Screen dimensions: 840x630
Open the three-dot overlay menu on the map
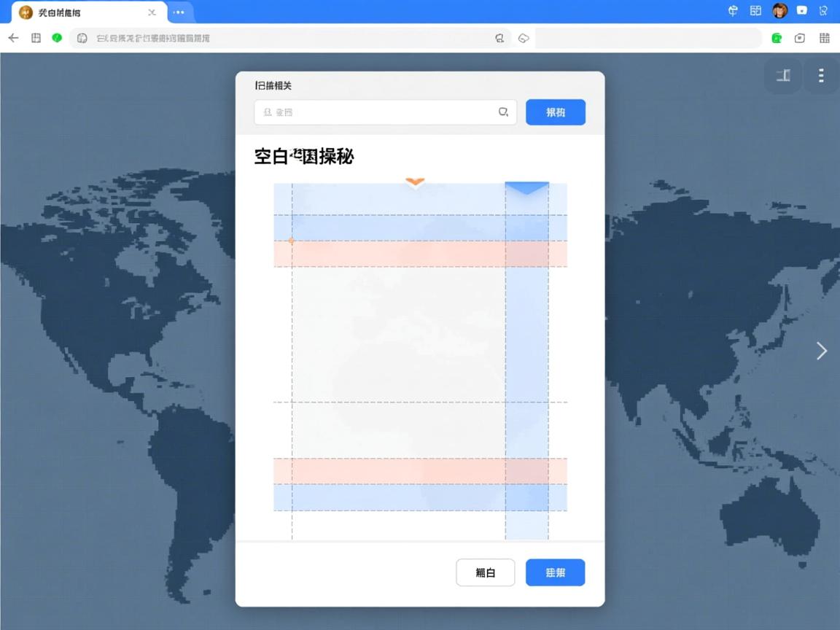[821, 75]
